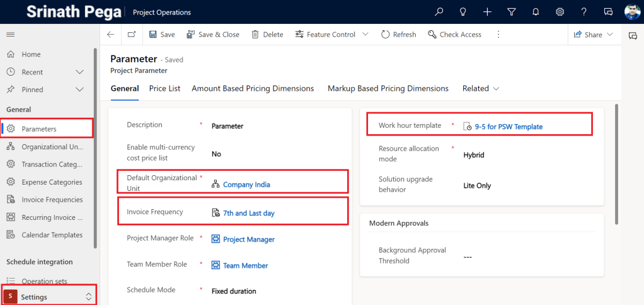This screenshot has height=305, width=644.
Task: Expand the Pinned section chevron
Action: pyautogui.click(x=79, y=89)
